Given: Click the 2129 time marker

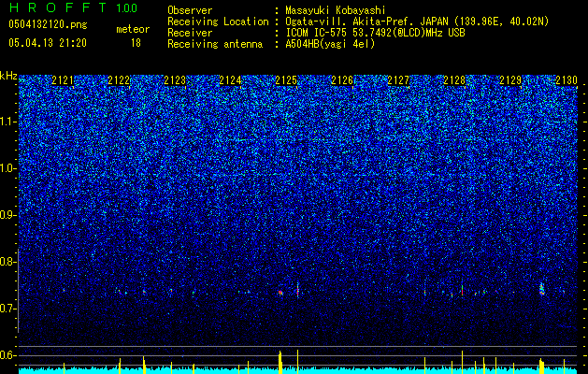Looking at the screenshot, I should click(x=510, y=80).
